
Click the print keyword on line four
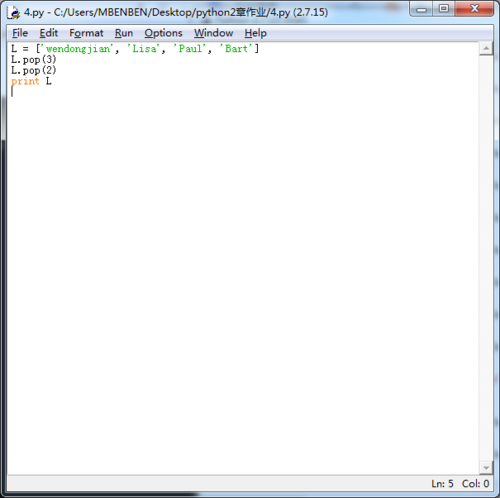tap(25, 81)
